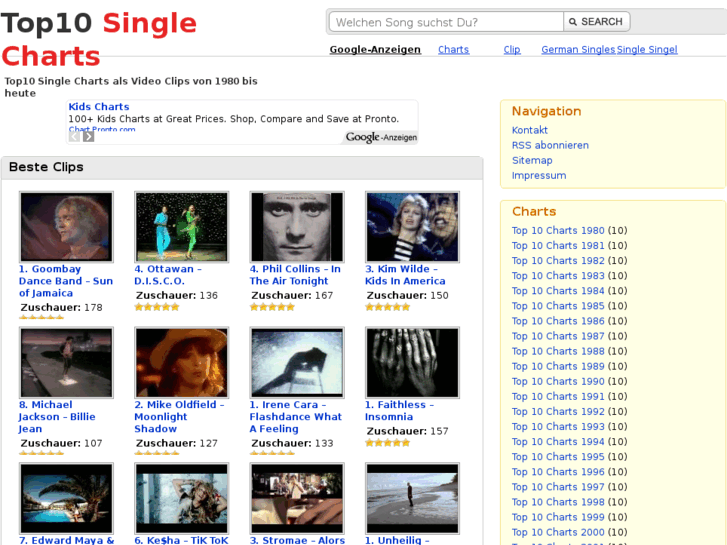Open the Kids Charts ad link
Screen dimensions: 727x545
point(99,107)
